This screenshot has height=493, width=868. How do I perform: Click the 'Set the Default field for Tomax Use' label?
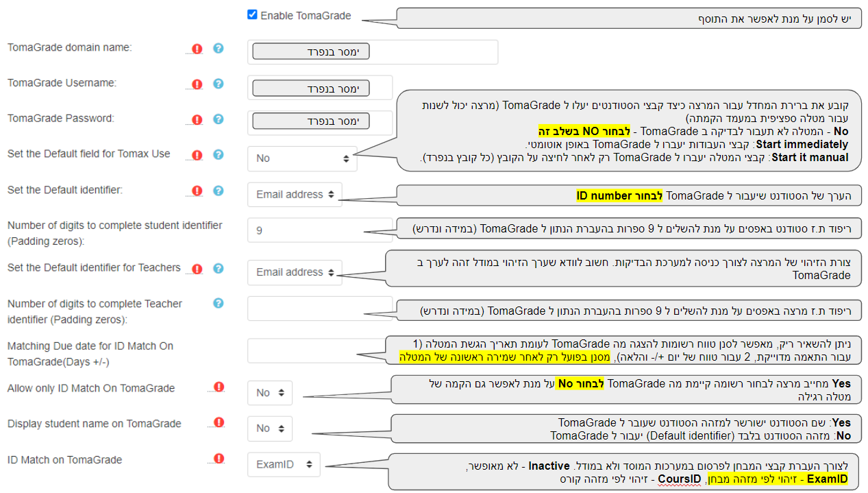click(88, 154)
